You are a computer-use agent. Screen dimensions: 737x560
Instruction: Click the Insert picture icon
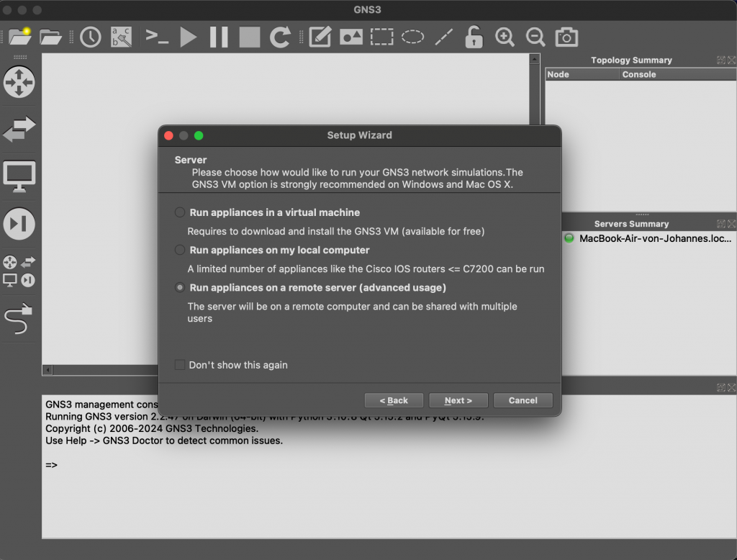point(351,37)
